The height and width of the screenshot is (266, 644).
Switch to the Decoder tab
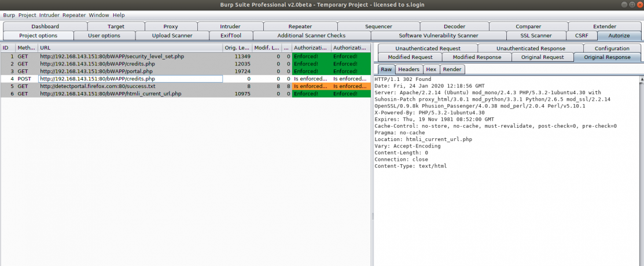click(454, 26)
